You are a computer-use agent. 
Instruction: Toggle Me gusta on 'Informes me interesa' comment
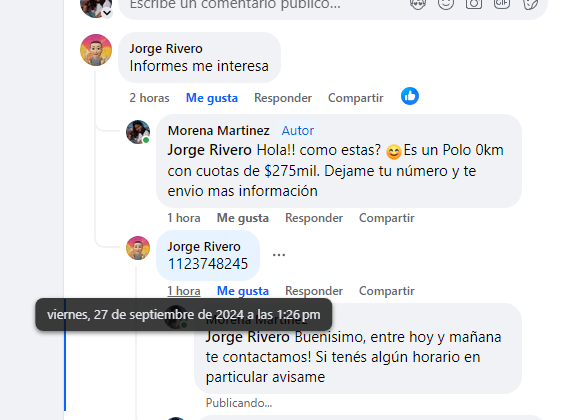tap(212, 98)
